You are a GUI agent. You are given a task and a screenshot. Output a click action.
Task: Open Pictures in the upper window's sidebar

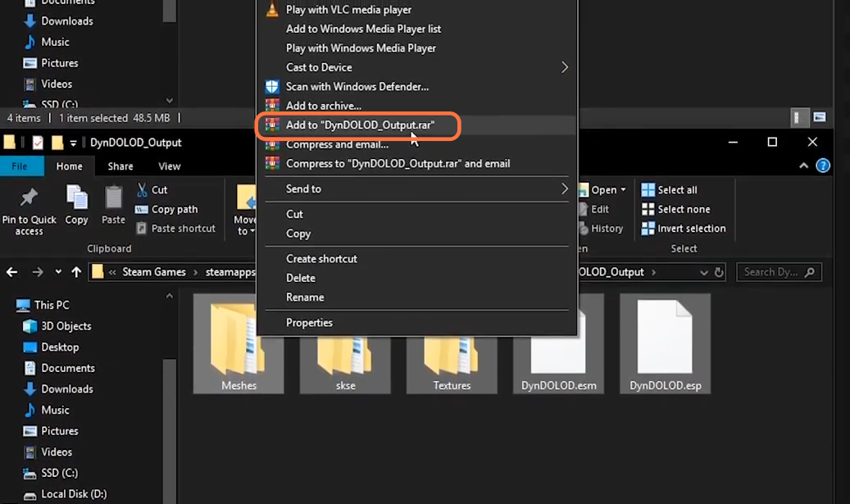(x=51, y=63)
